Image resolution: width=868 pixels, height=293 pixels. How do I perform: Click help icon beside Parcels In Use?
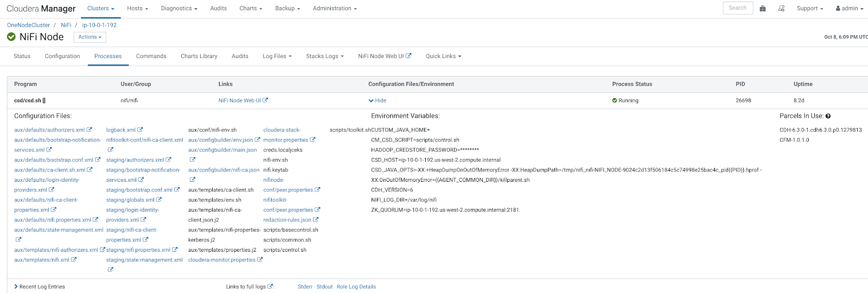click(828, 116)
